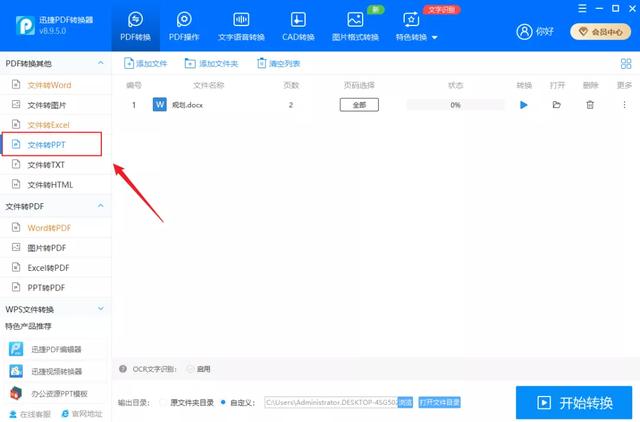Click the 页码选择 column header
This screenshot has height=422, width=640.
(359, 85)
